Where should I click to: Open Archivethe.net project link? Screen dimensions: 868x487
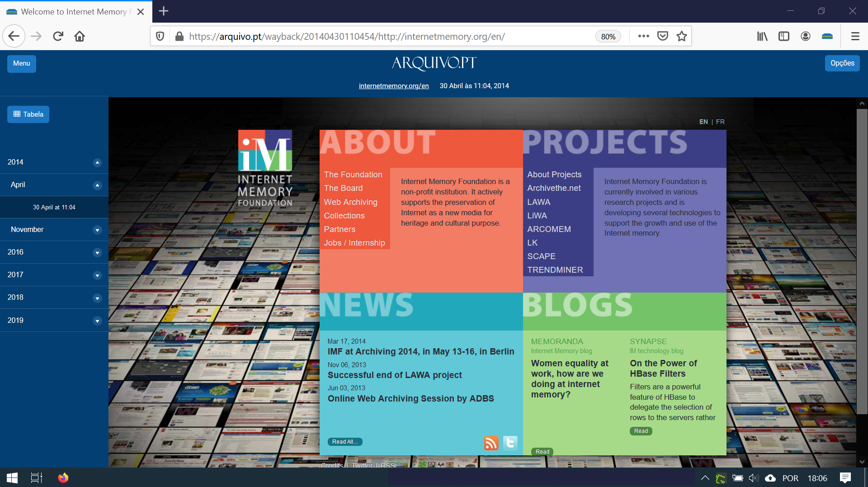point(554,188)
